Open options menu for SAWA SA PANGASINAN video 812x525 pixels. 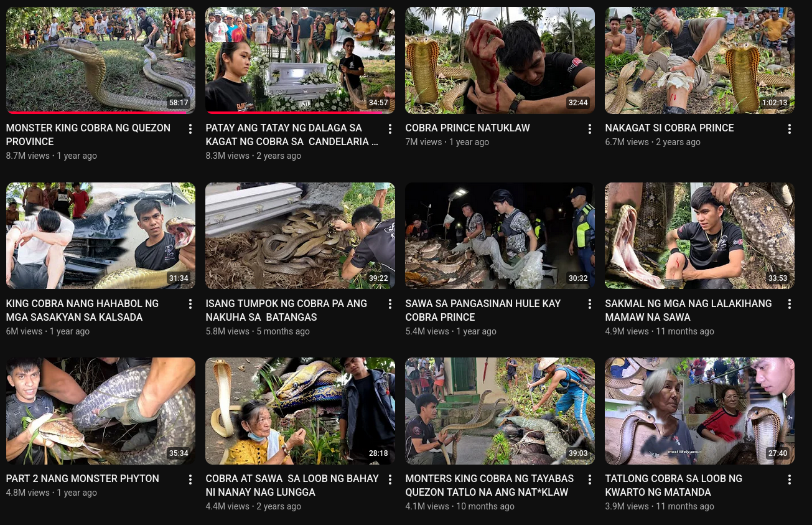pos(590,305)
